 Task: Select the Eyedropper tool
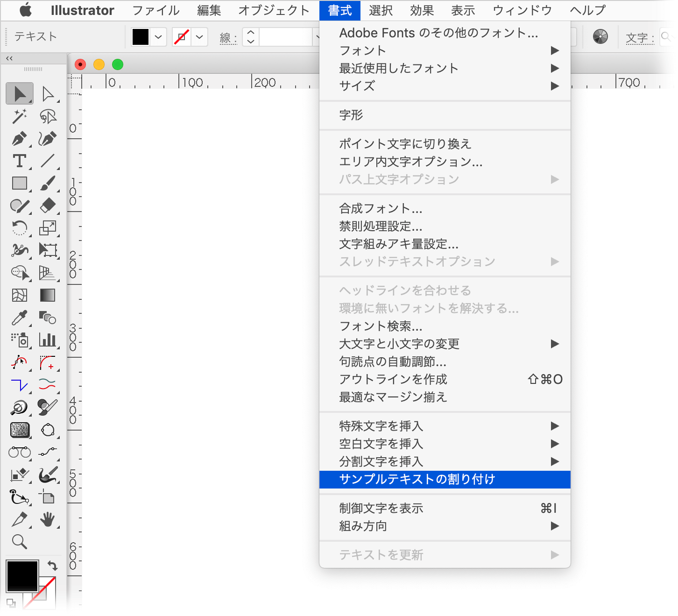(x=20, y=318)
